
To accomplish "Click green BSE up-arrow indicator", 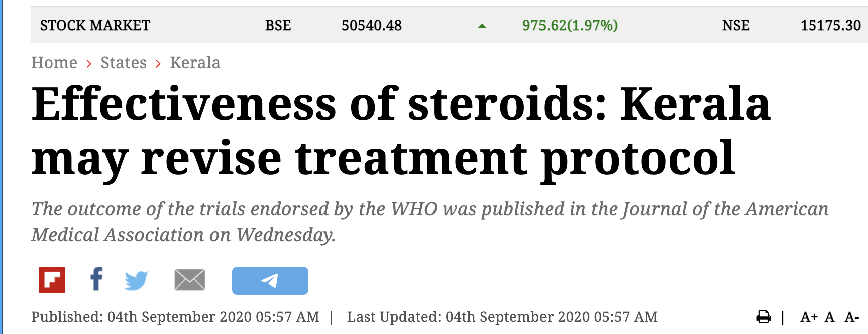I will [482, 26].
